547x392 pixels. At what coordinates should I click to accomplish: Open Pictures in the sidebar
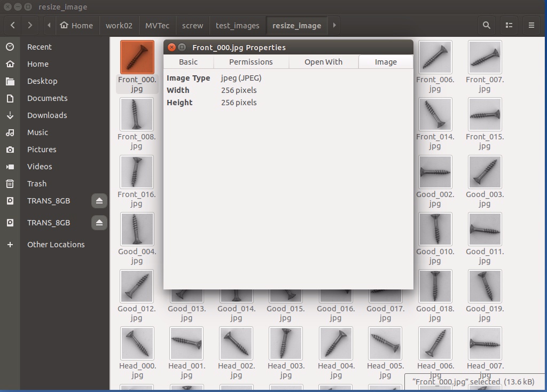(55, 149)
